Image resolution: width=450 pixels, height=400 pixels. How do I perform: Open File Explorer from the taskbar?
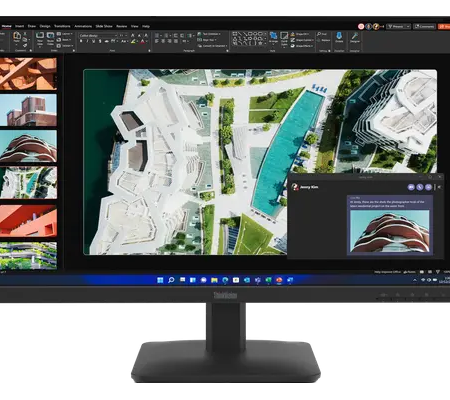click(x=214, y=280)
